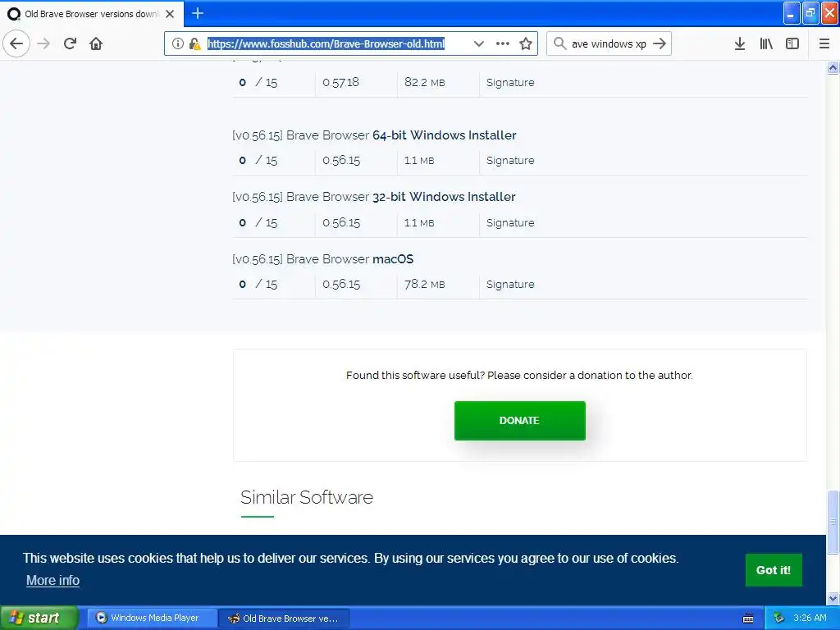
Task: Open Signature for 64-bit Windows Installer
Action: pos(510,160)
